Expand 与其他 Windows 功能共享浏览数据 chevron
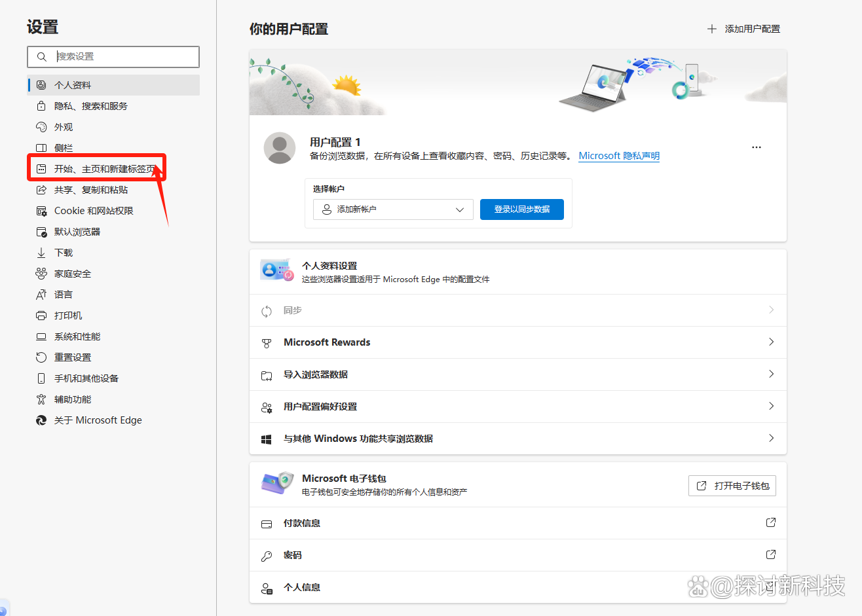 [x=771, y=438]
